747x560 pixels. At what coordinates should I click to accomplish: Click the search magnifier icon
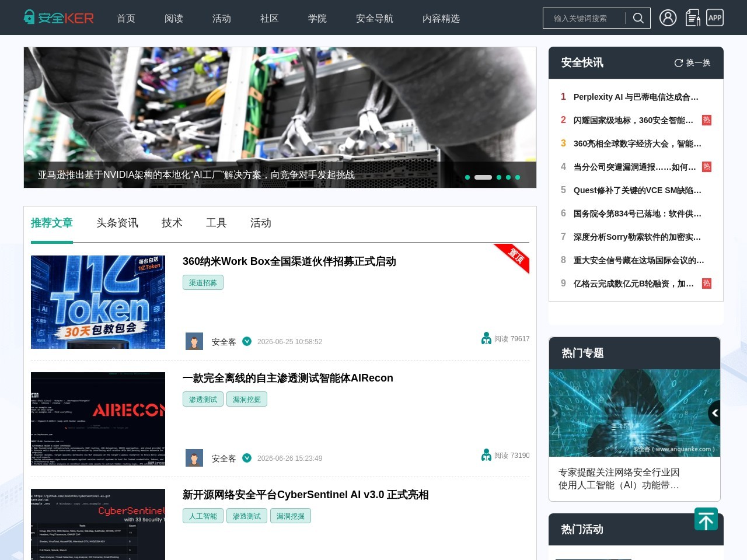(638, 18)
